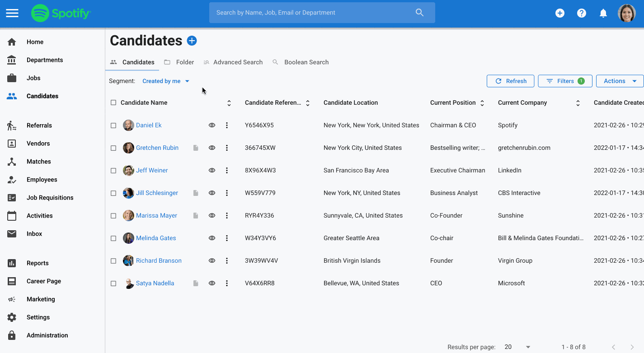Image resolution: width=644 pixels, height=353 pixels.
Task: Click the Matches sidebar icon
Action: coord(12,162)
